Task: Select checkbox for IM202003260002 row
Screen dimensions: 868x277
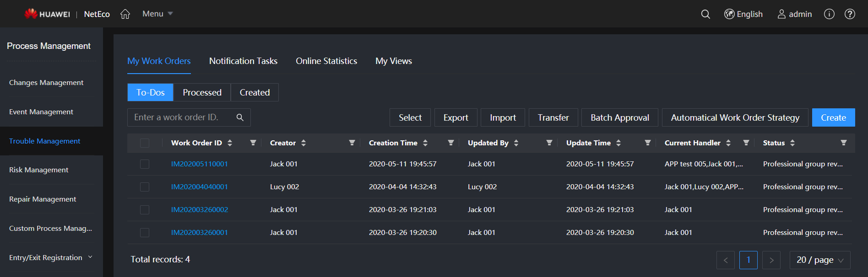Action: (x=145, y=210)
